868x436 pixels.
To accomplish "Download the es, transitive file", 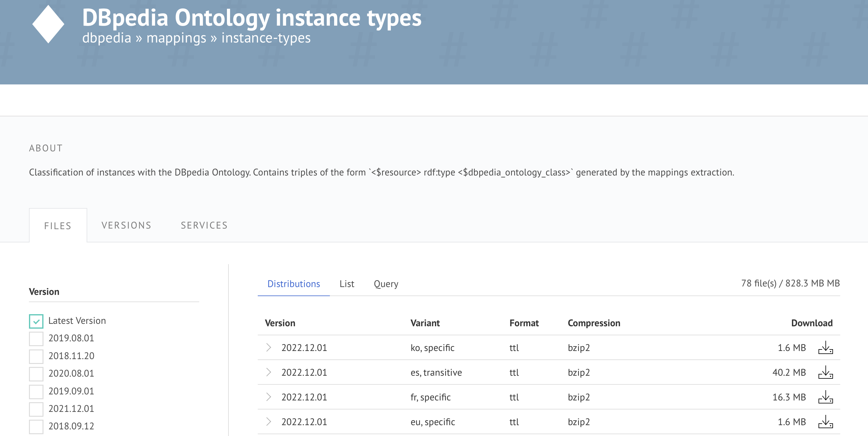I will (x=825, y=372).
